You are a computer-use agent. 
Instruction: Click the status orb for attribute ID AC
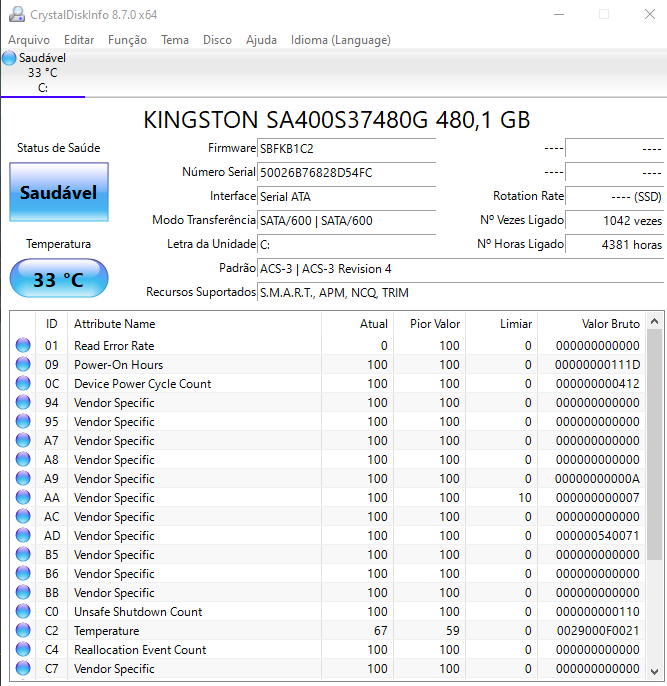tap(23, 516)
